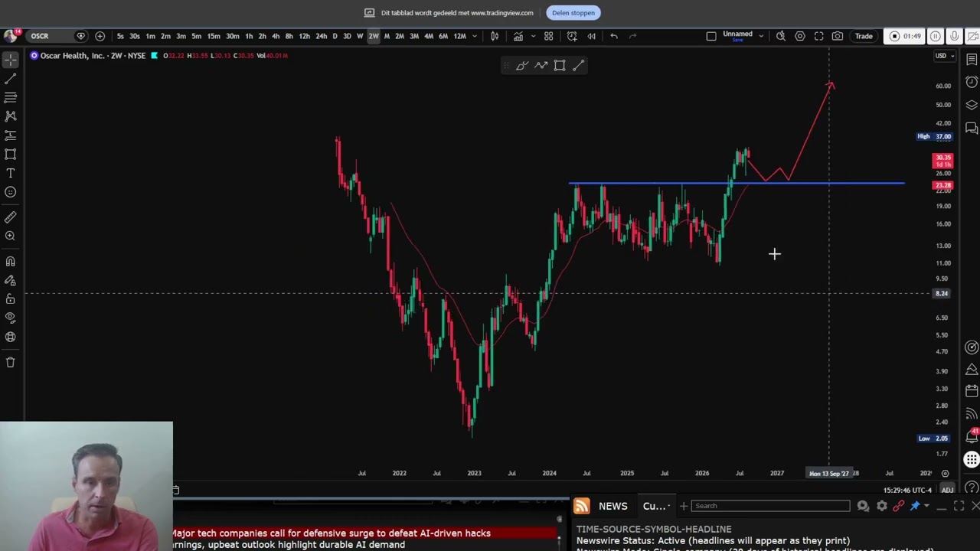Open the emoji icons tool
This screenshot has width=980, height=551.
tap(11, 192)
